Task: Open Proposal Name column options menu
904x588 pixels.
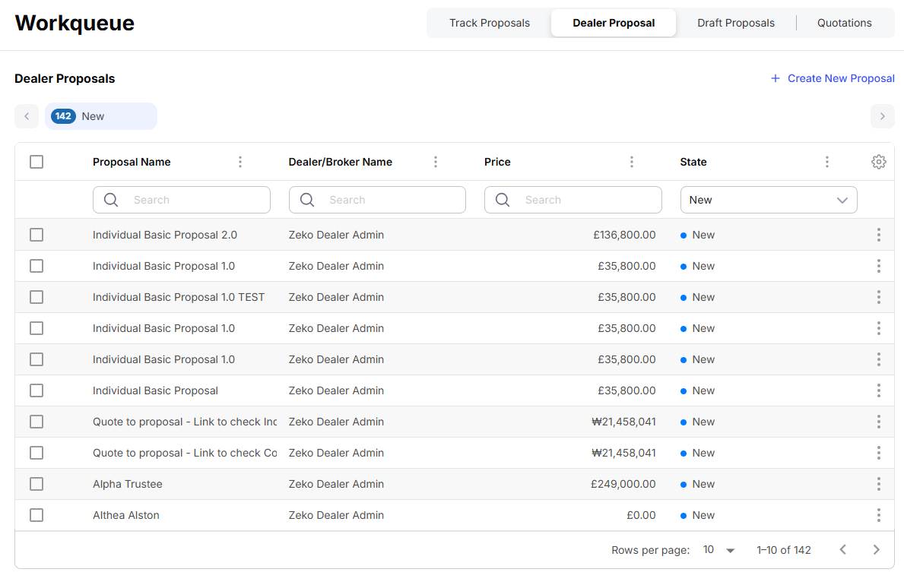Action: pos(240,162)
